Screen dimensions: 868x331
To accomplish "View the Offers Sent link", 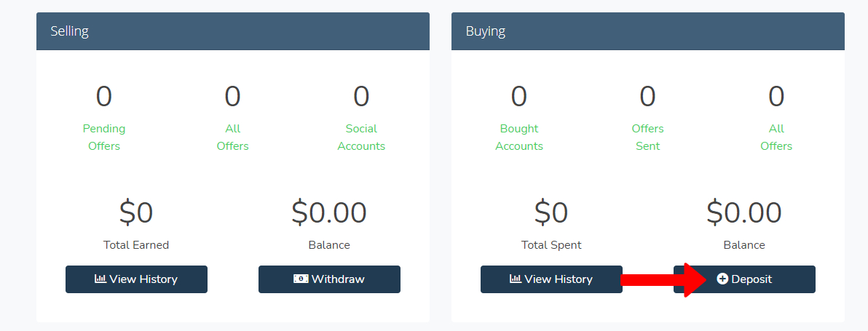I will click(x=647, y=137).
